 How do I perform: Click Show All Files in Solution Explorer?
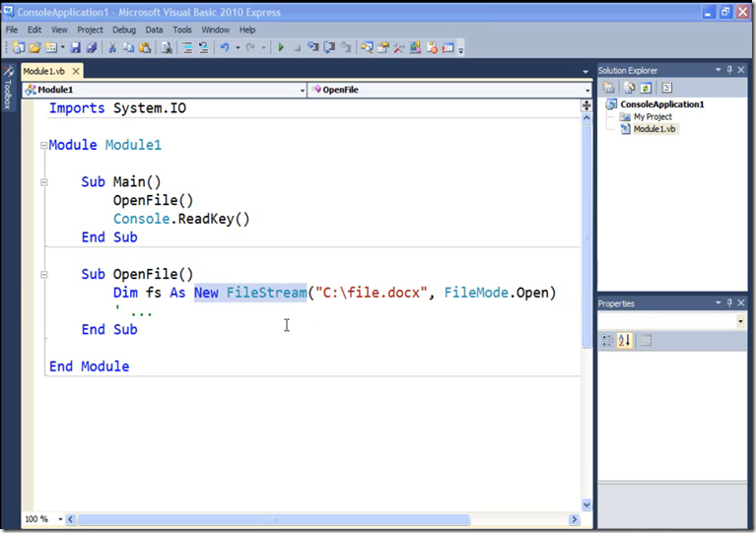(x=629, y=88)
